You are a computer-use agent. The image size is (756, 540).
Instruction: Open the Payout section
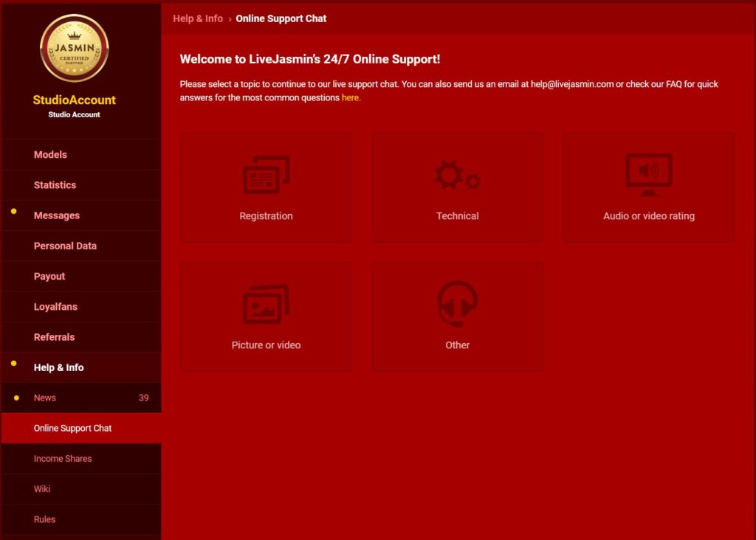click(81, 276)
